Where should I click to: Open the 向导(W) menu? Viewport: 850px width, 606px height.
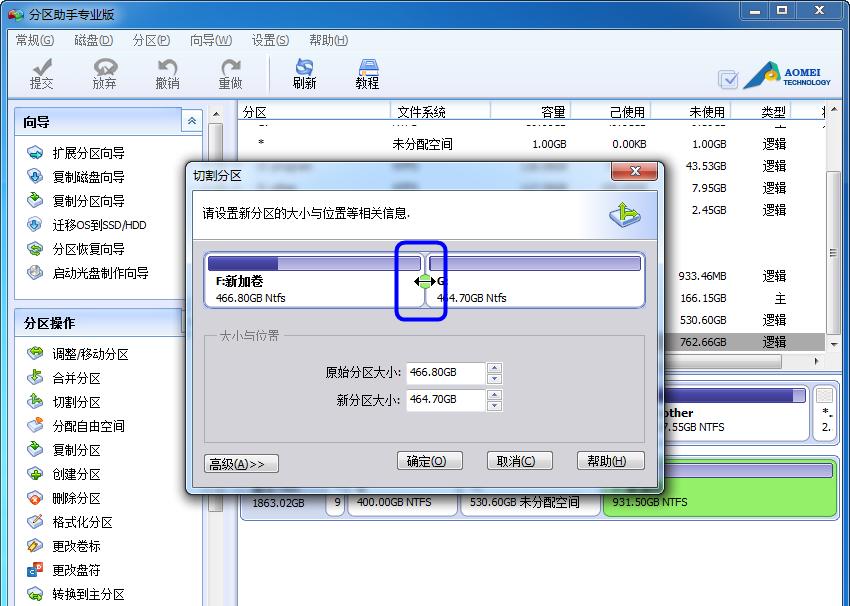pos(211,40)
